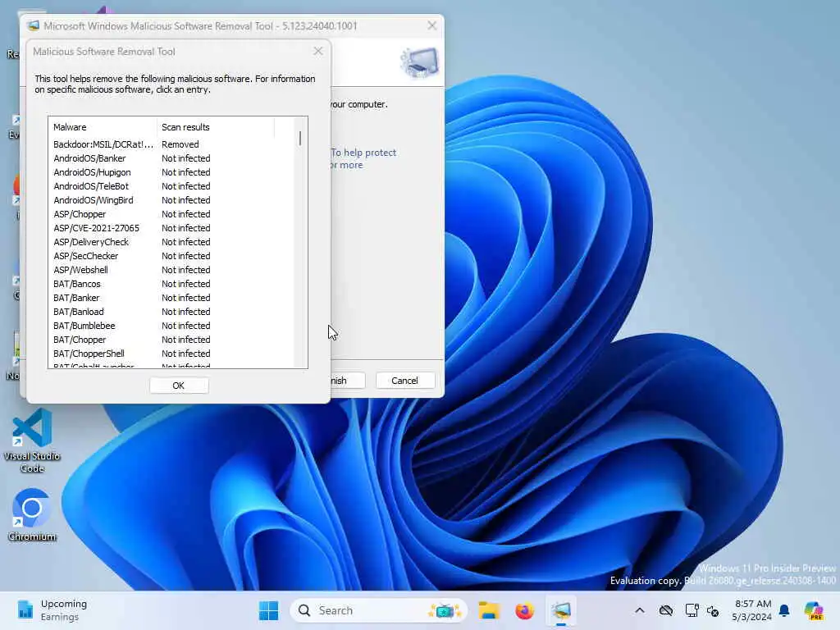Click Malicious Software Removal Tool taskbar icon
840x630 pixels.
[561, 610]
